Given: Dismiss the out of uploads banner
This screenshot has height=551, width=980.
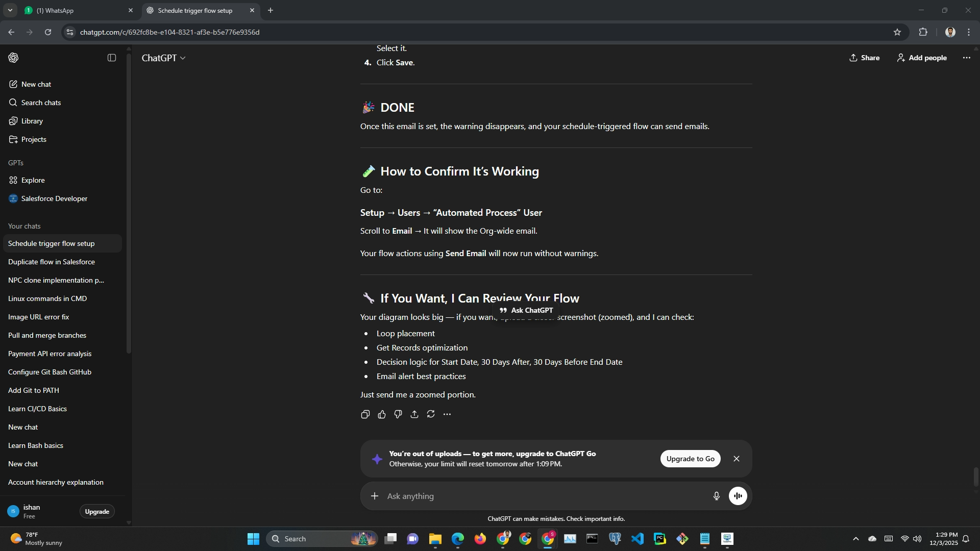Looking at the screenshot, I should tap(737, 459).
